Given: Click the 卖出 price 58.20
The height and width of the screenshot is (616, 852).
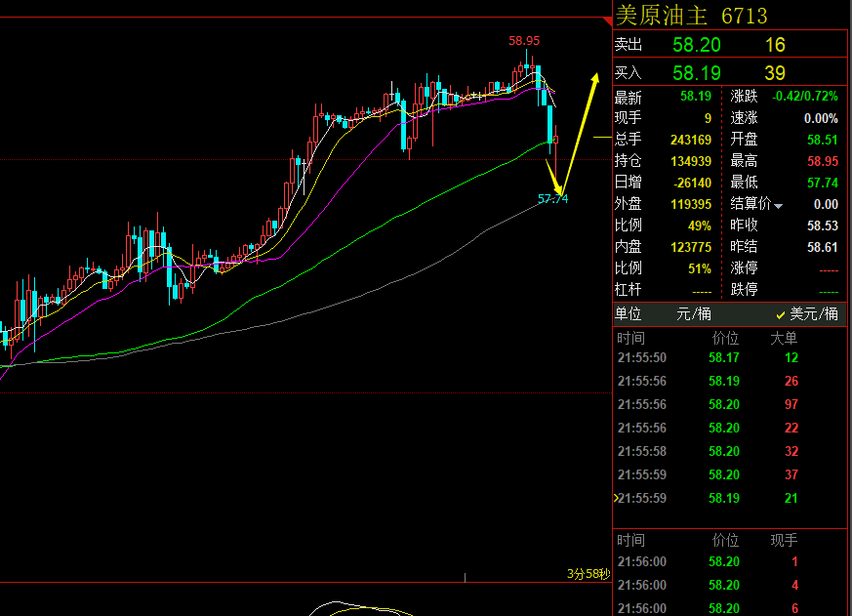Looking at the screenshot, I should coord(697,45).
